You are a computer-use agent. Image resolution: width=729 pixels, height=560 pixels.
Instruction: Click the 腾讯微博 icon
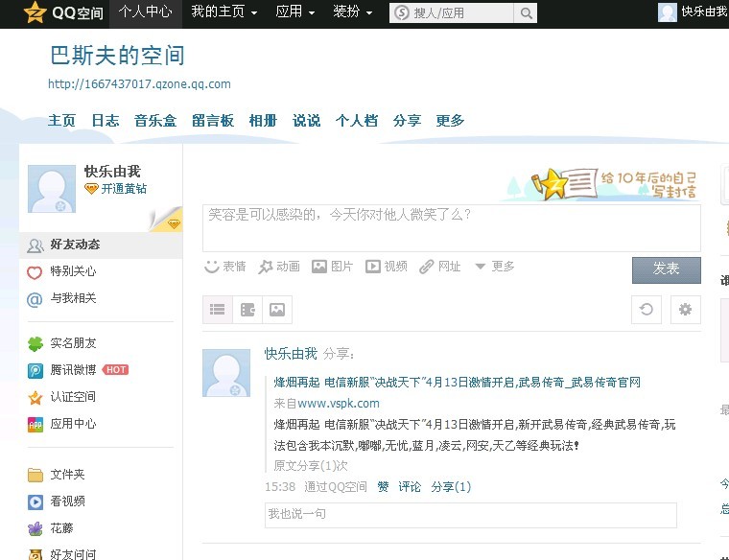[35, 370]
